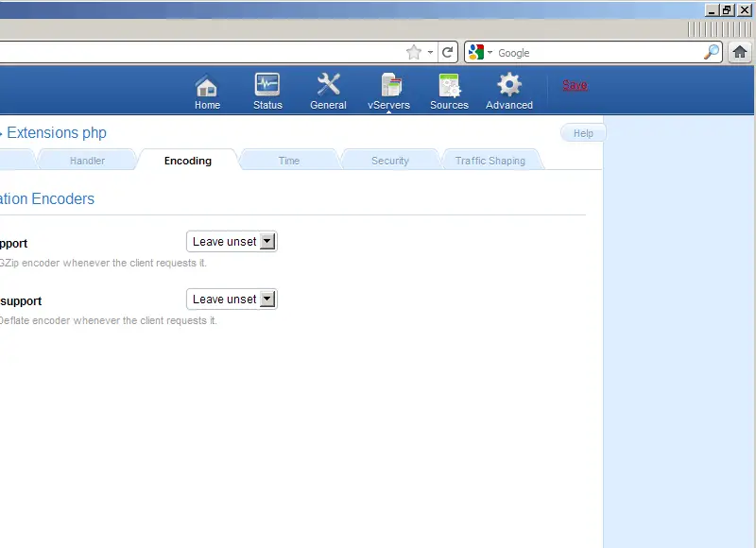Switch to the Security tab

pyautogui.click(x=389, y=161)
